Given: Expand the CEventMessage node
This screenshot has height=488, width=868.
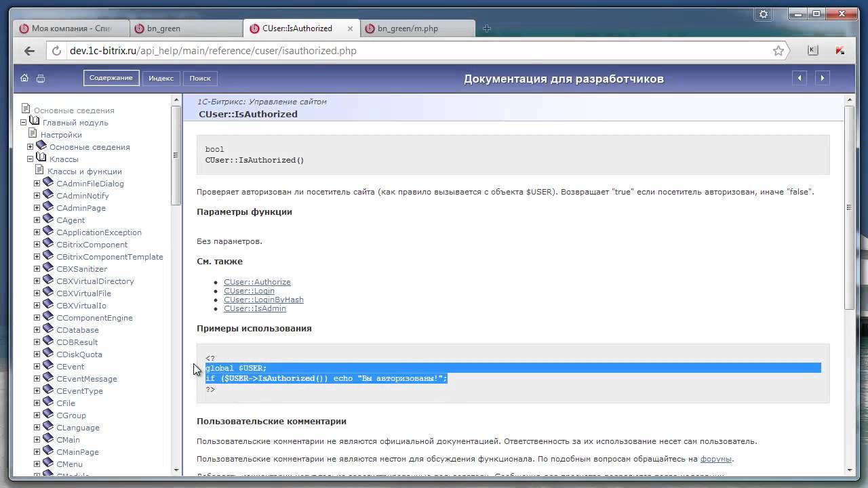Looking at the screenshot, I should coord(37,379).
